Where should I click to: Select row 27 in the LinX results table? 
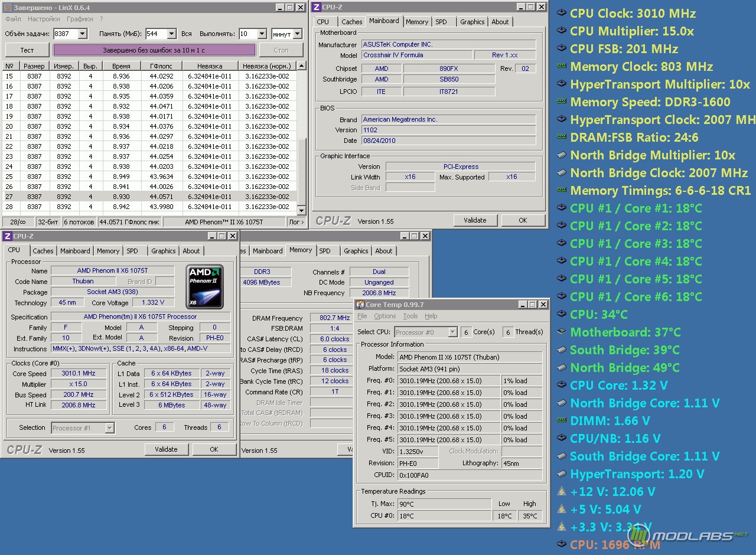(150, 197)
